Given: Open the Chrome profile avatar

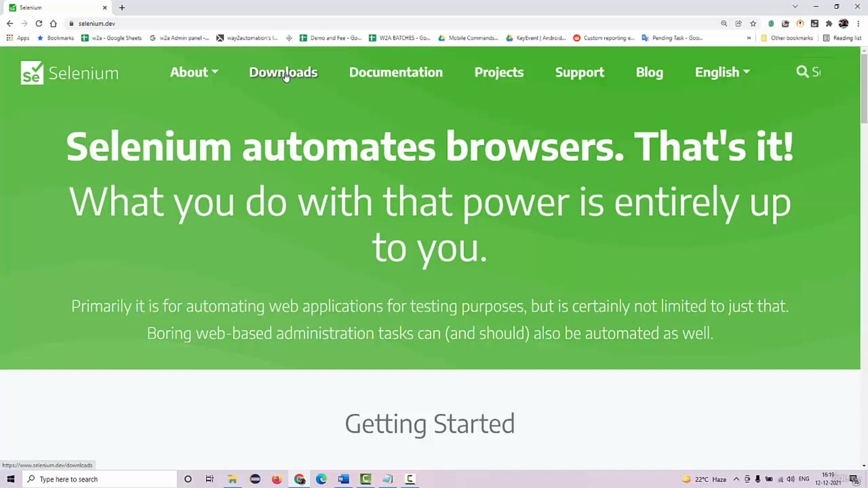Looking at the screenshot, I should 843,23.
